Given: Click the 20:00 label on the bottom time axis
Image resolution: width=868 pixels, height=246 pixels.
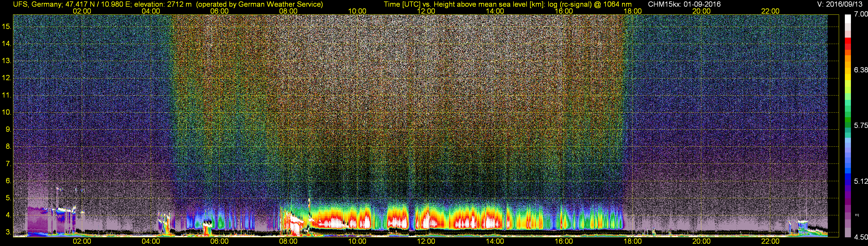Looking at the screenshot, I should coord(702,241).
